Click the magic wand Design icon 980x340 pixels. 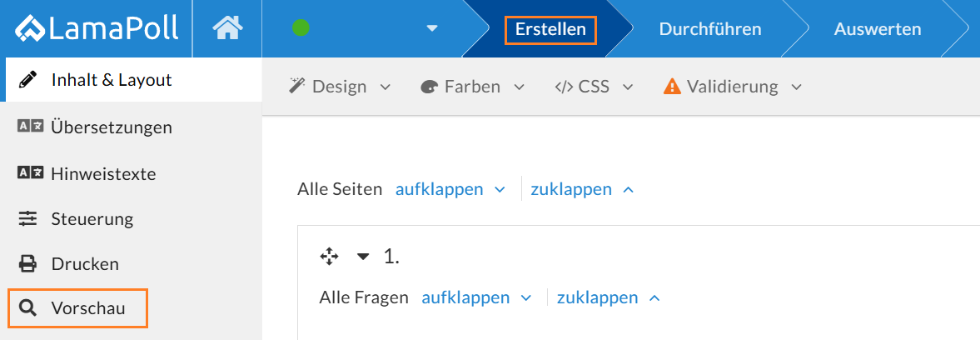click(x=297, y=86)
